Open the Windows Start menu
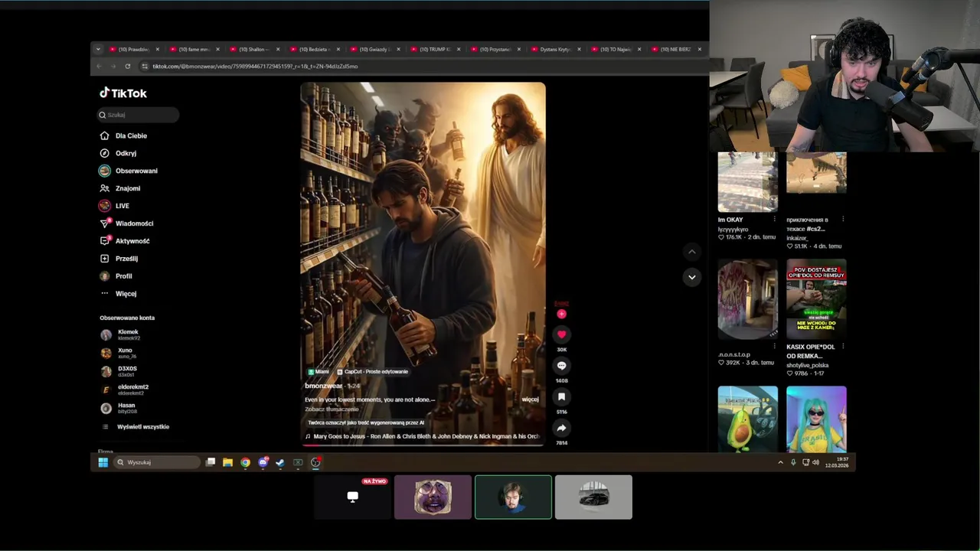Image resolution: width=980 pixels, height=551 pixels. click(103, 462)
